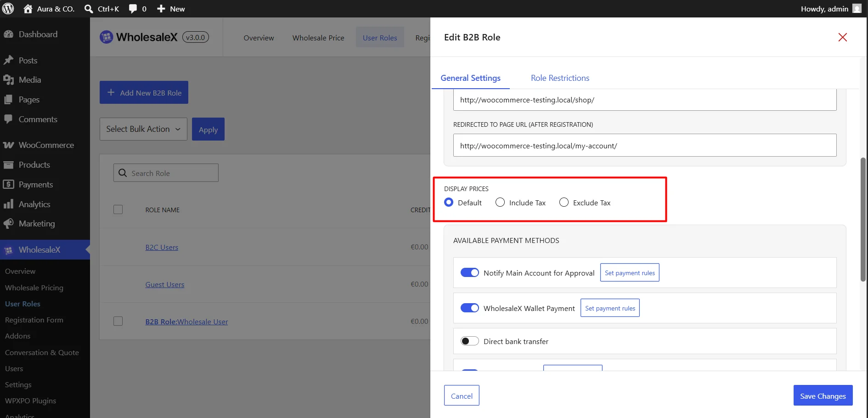Viewport: 868px width, 418px height.
Task: Click Add New B2B Role button
Action: 144,92
